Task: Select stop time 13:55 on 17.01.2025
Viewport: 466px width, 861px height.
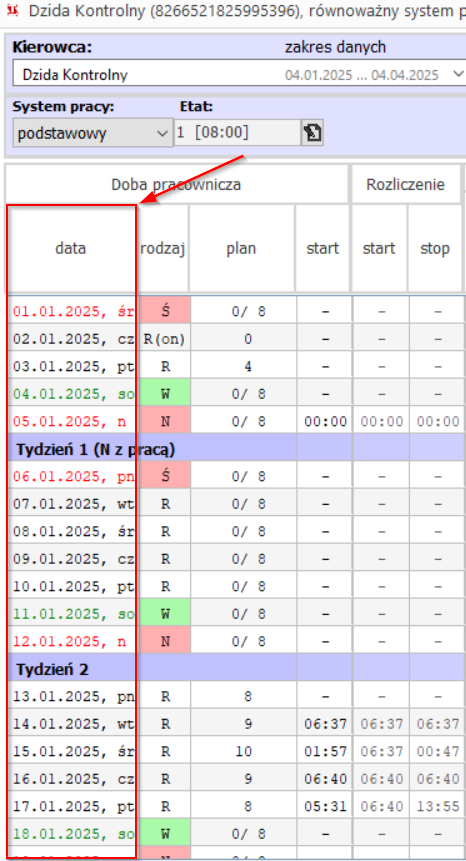Action: (437, 806)
